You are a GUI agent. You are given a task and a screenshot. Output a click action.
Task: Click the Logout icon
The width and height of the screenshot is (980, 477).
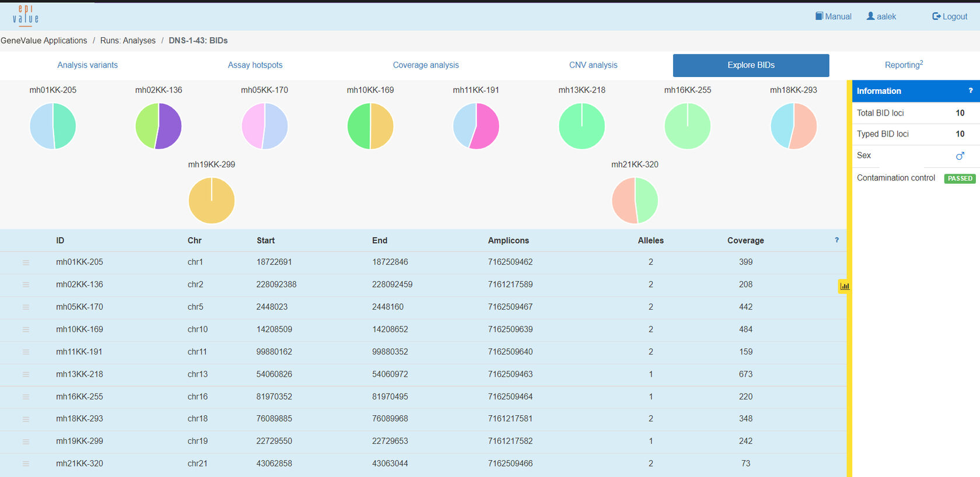pyautogui.click(x=936, y=16)
